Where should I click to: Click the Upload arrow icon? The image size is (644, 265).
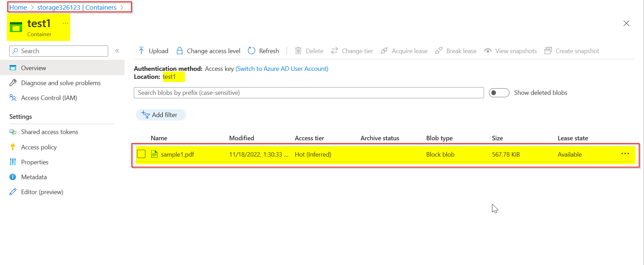(x=141, y=51)
